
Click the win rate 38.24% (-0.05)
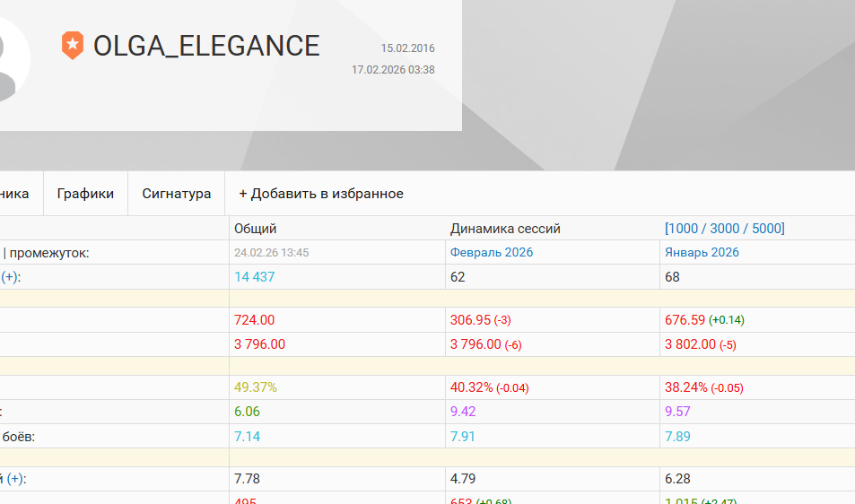[704, 387]
